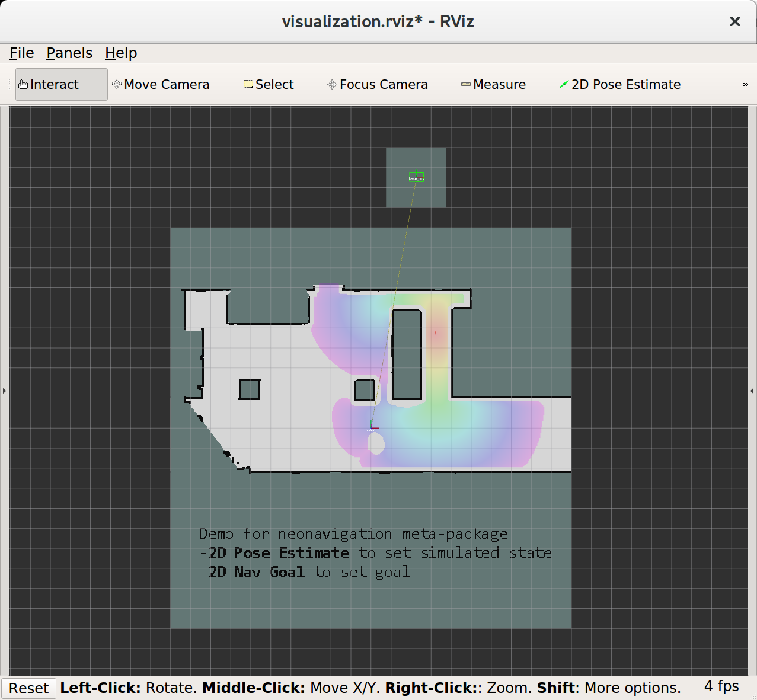
Task: Open the Help menu
Action: click(x=120, y=53)
